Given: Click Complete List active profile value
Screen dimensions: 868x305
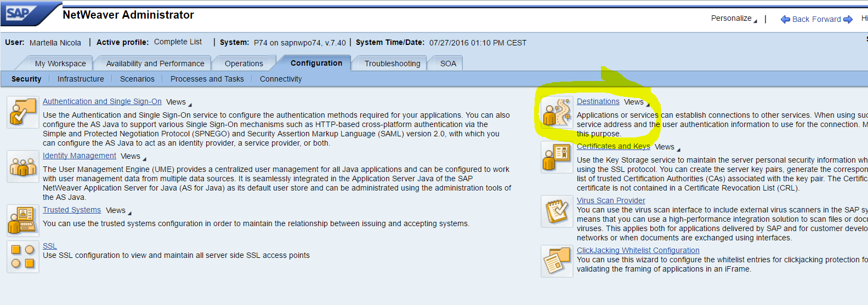Looking at the screenshot, I should (x=178, y=42).
